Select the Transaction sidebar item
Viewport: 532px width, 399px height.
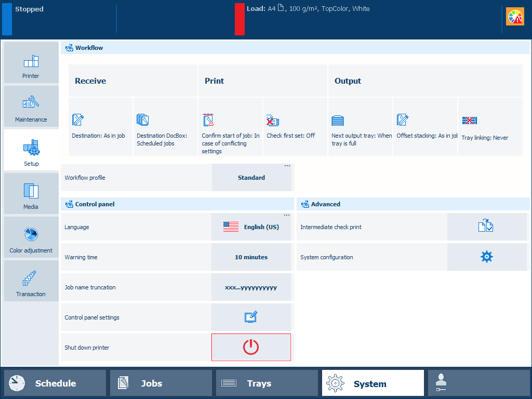[x=31, y=281]
